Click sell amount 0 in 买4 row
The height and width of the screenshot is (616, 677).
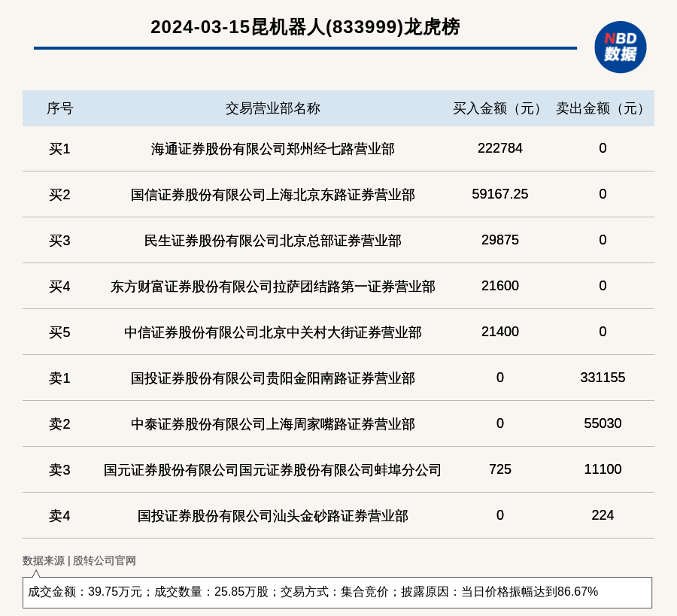603,286
